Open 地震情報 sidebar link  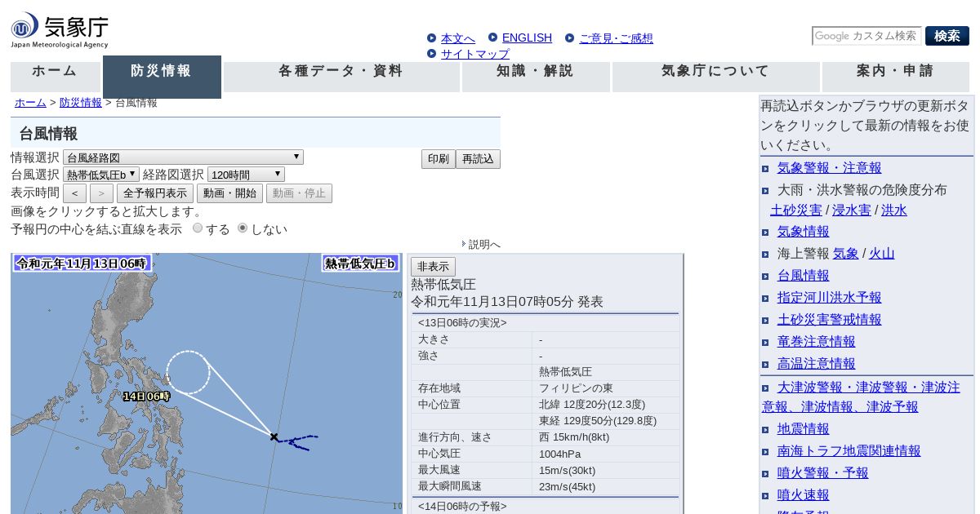(x=803, y=429)
